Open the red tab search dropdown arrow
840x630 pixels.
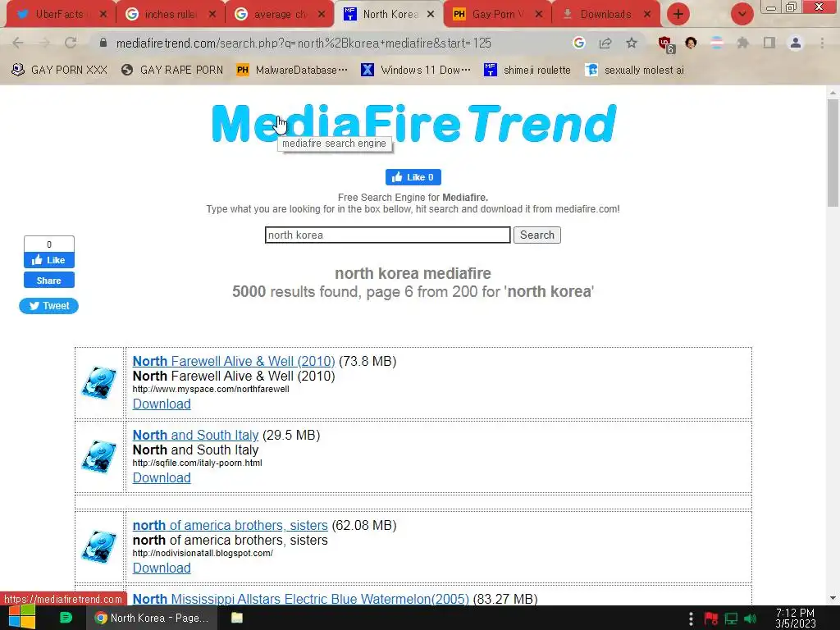tap(742, 15)
